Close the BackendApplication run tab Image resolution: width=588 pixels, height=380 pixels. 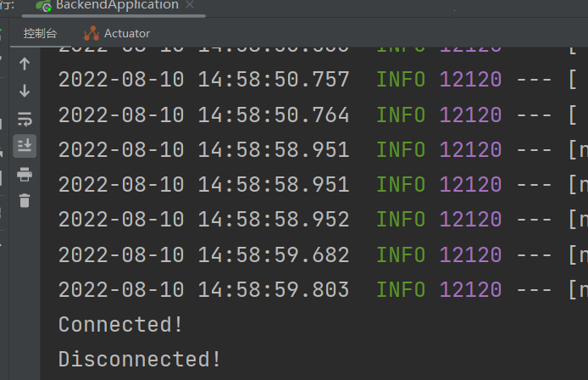point(190,4)
